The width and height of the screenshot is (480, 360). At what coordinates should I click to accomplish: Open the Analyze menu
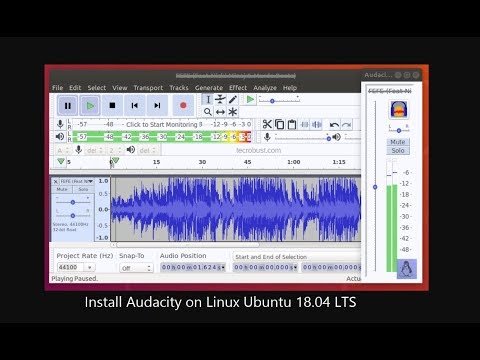265,88
